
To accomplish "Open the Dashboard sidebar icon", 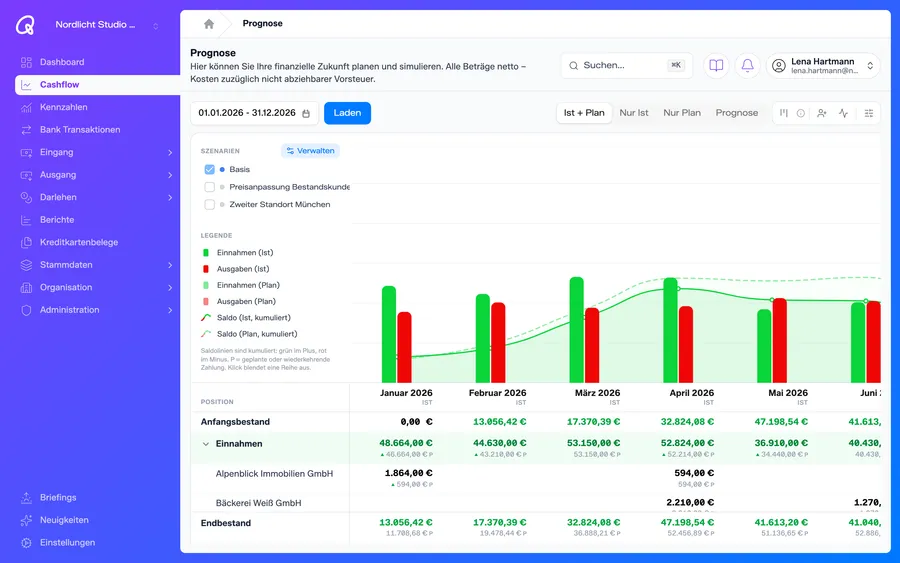I will [x=26, y=62].
